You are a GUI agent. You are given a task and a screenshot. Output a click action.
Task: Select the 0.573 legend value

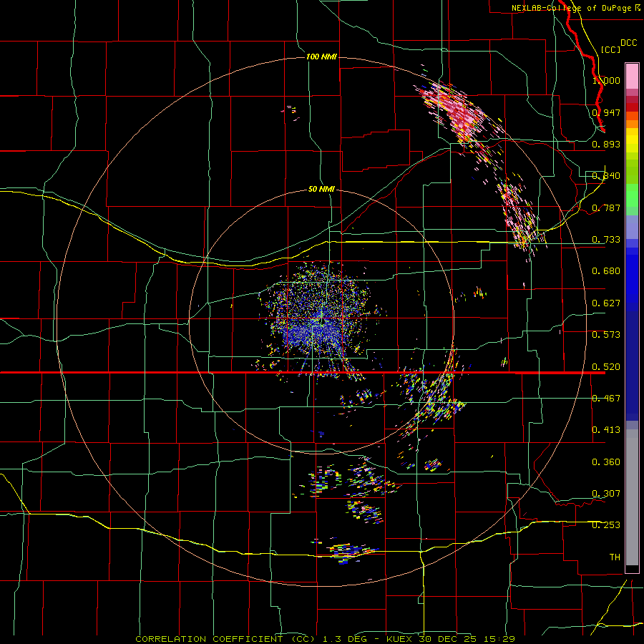pyautogui.click(x=606, y=335)
